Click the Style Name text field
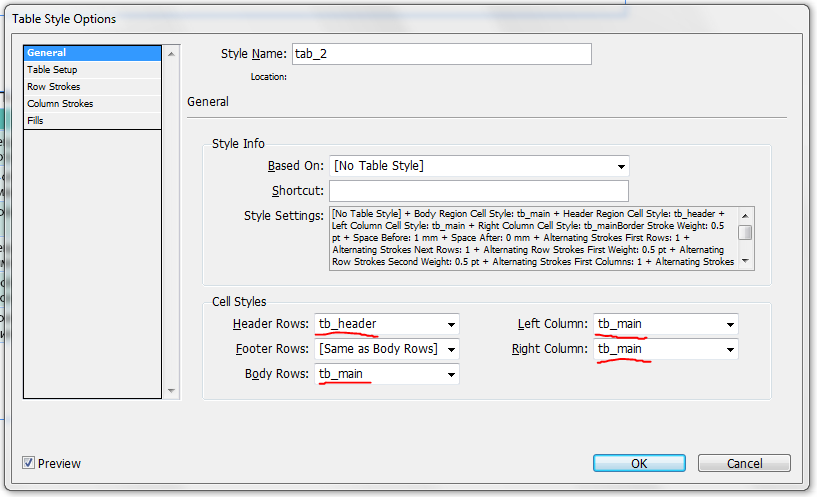Screen dimensions: 817x497 (x=441, y=54)
